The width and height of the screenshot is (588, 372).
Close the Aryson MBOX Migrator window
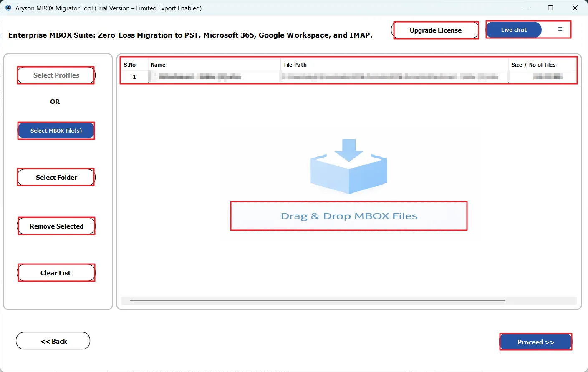pos(575,8)
